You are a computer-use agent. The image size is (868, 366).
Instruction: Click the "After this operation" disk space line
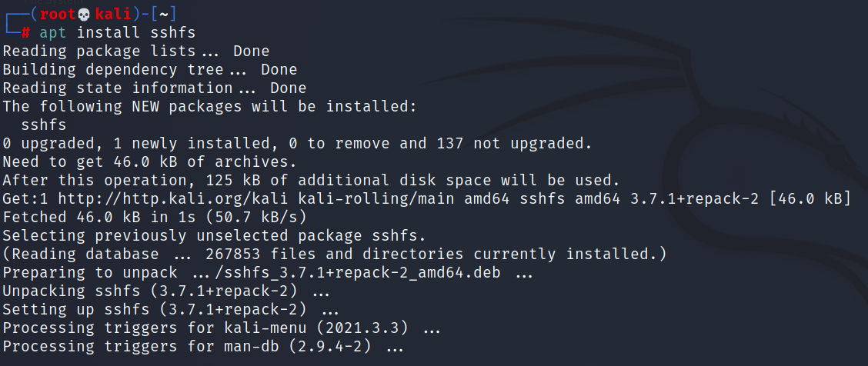pyautogui.click(x=311, y=181)
